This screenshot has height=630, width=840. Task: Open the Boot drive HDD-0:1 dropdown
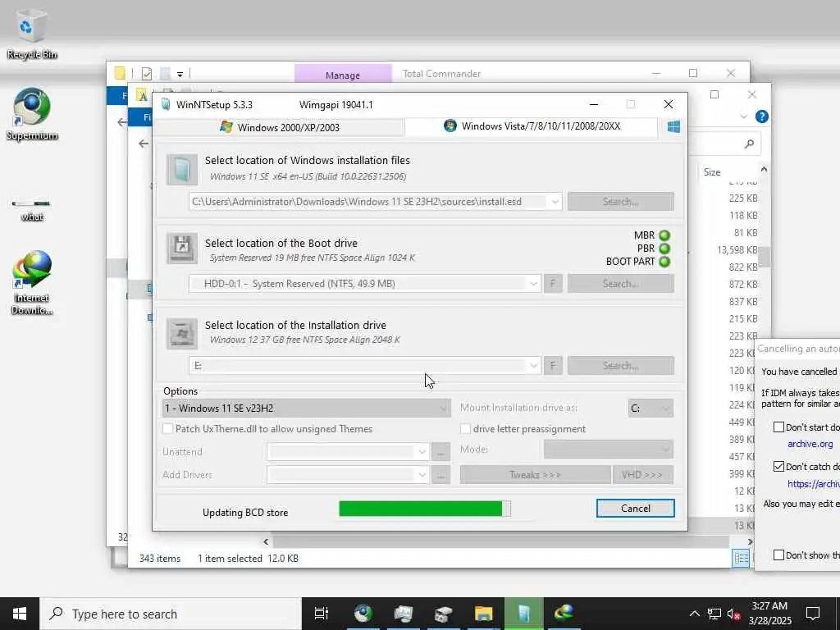point(533,284)
